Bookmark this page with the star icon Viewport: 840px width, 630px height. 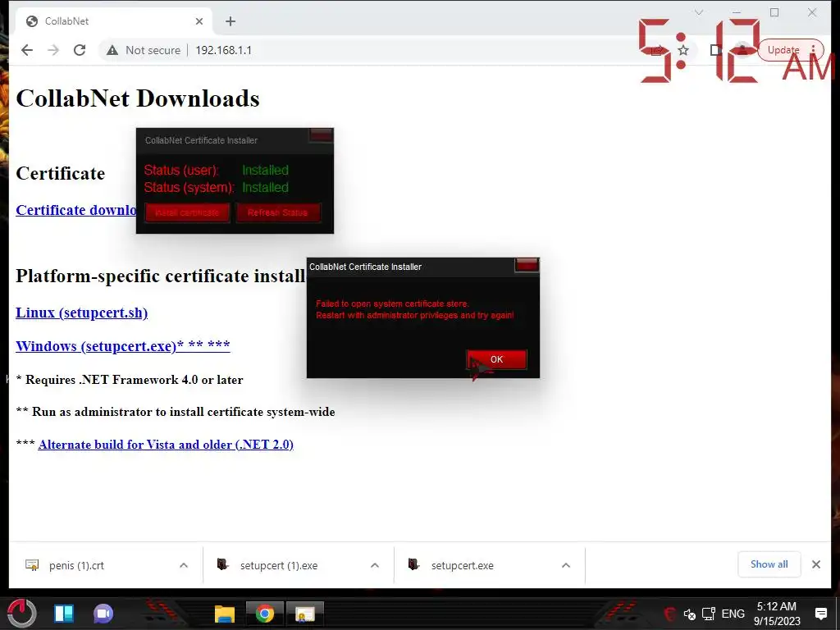(x=683, y=50)
